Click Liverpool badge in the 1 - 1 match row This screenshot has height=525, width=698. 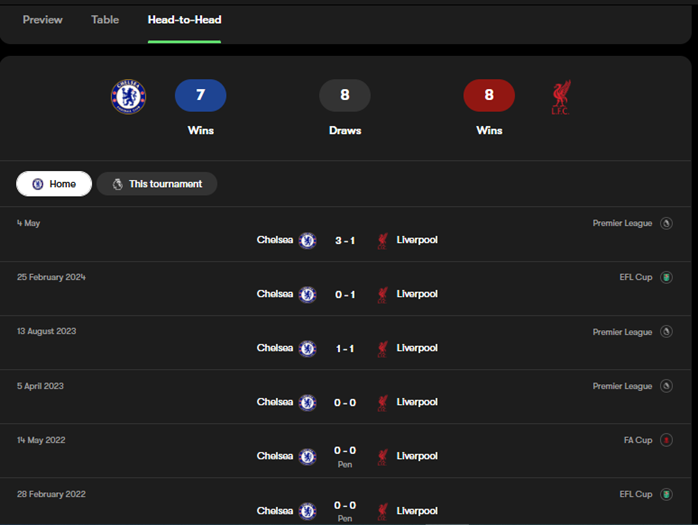coord(382,348)
